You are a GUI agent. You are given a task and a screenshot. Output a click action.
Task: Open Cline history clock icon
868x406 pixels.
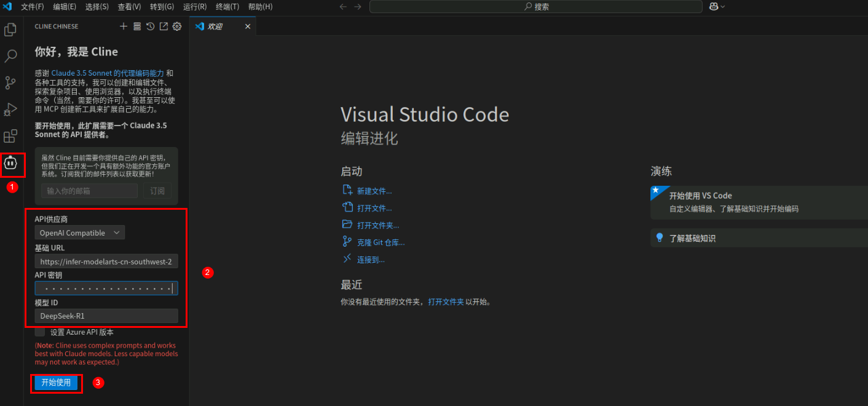coord(150,26)
